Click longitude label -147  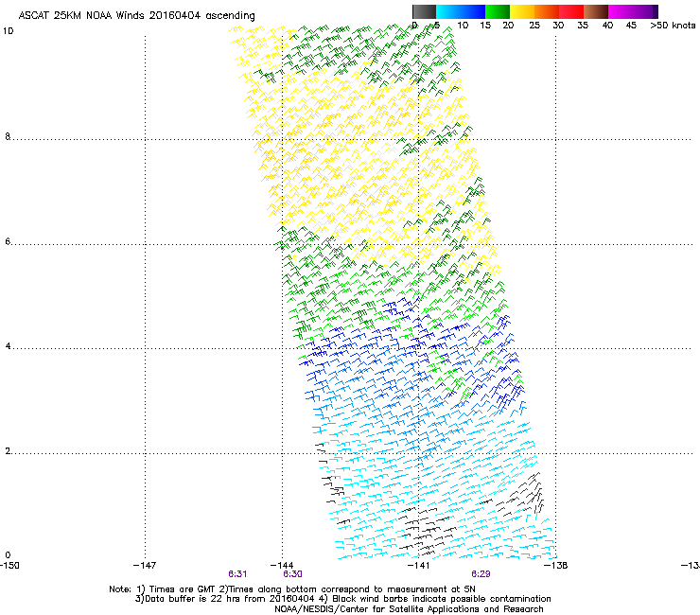click(145, 566)
